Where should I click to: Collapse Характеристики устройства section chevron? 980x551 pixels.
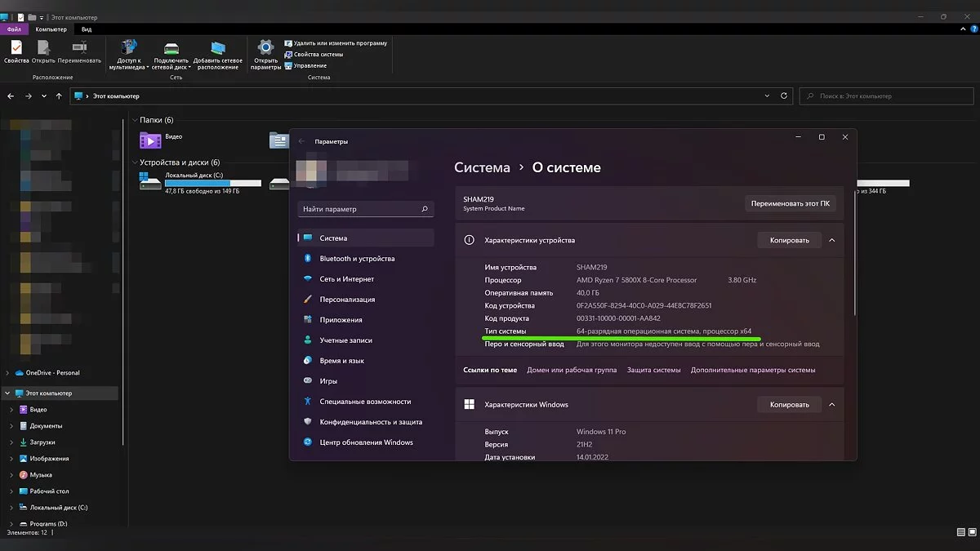(x=831, y=241)
